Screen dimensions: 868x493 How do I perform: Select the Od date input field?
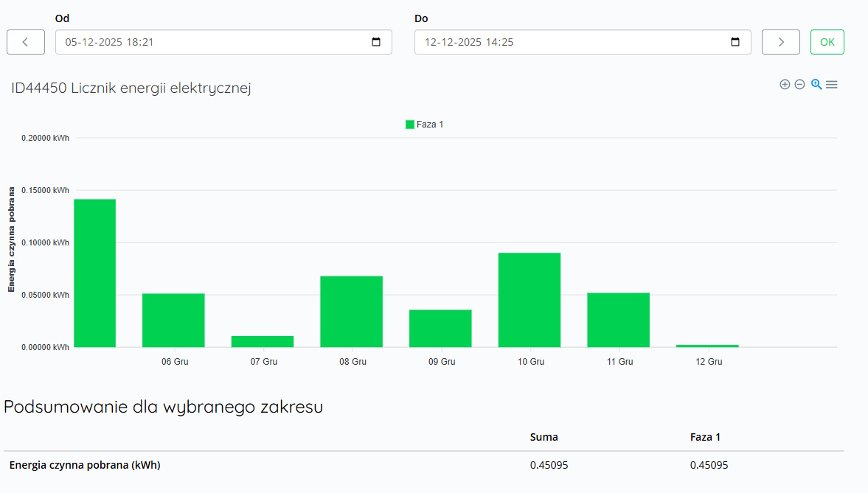pyautogui.click(x=184, y=42)
